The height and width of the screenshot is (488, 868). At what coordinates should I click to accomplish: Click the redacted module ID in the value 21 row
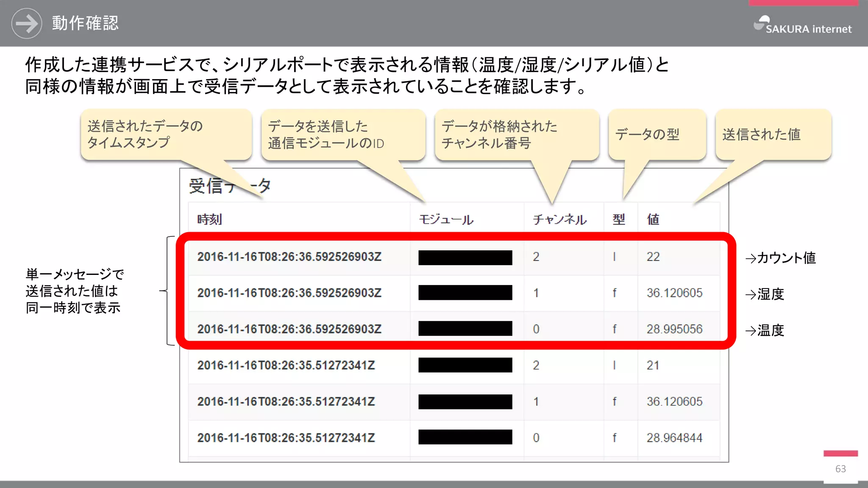465,365
